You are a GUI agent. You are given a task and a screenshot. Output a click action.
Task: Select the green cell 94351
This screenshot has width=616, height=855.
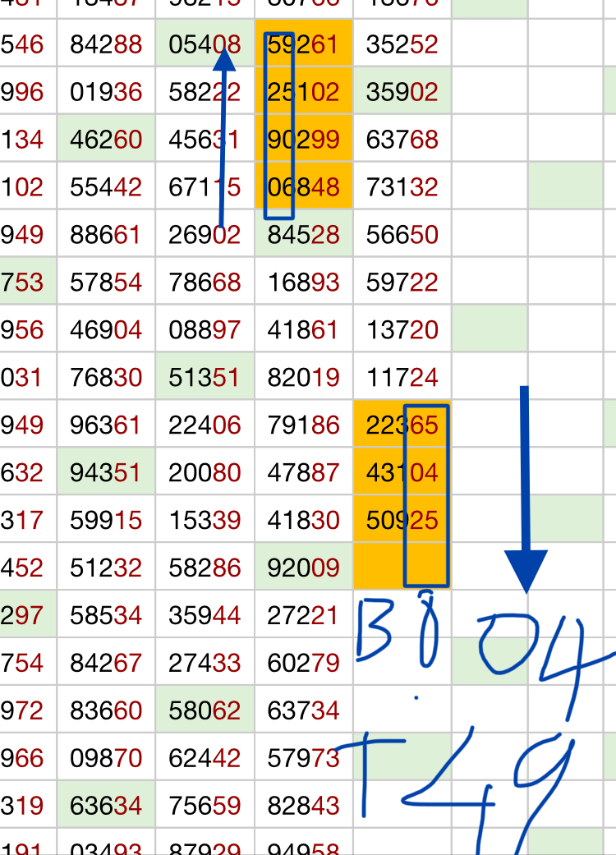106,471
